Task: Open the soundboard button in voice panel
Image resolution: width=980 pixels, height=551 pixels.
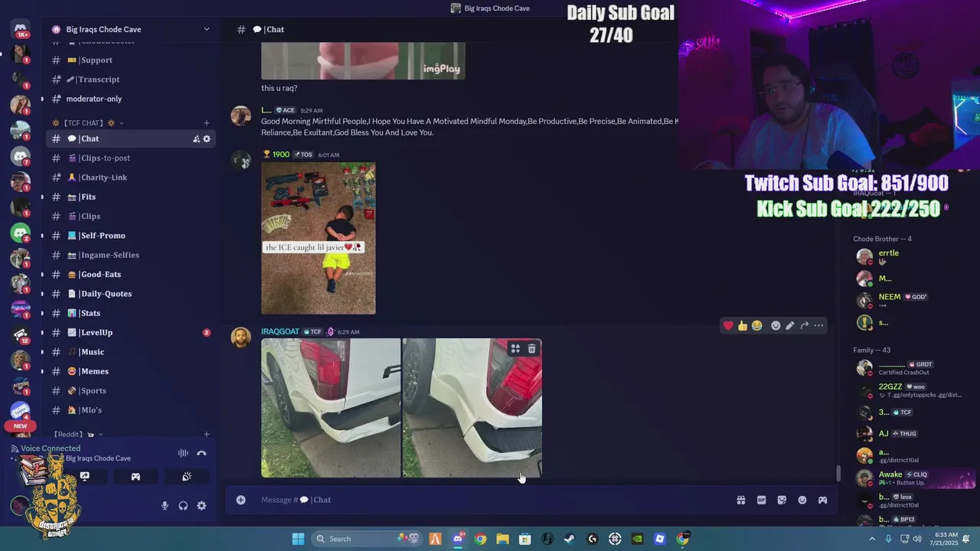Action: [x=187, y=476]
